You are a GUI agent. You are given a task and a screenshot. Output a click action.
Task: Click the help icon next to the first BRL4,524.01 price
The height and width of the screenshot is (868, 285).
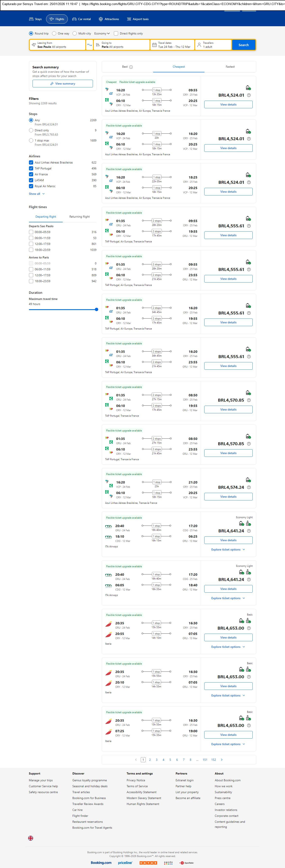[249, 95]
